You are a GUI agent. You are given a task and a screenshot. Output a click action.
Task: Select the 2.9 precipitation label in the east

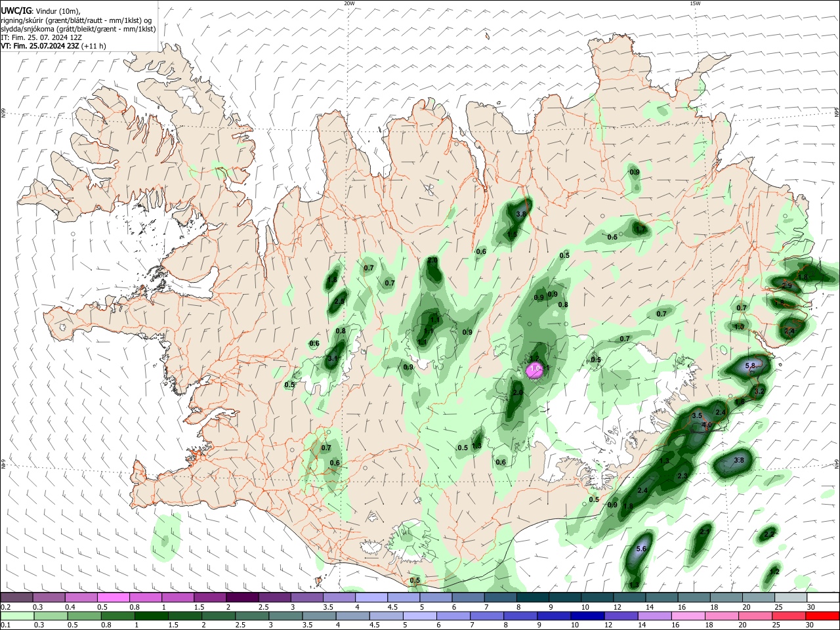click(787, 285)
